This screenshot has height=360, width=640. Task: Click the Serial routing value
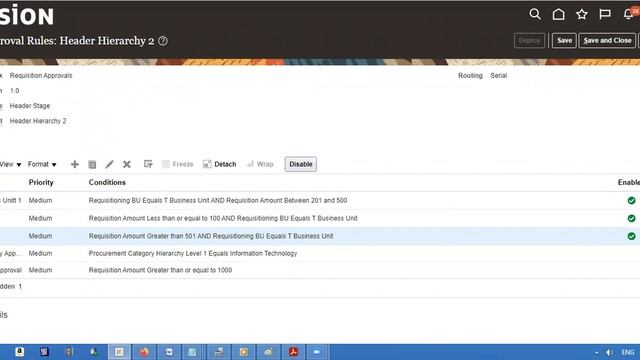(x=498, y=76)
